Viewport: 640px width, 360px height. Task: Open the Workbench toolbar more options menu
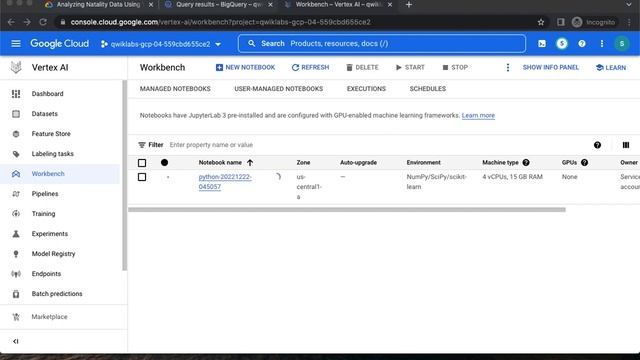coord(508,68)
